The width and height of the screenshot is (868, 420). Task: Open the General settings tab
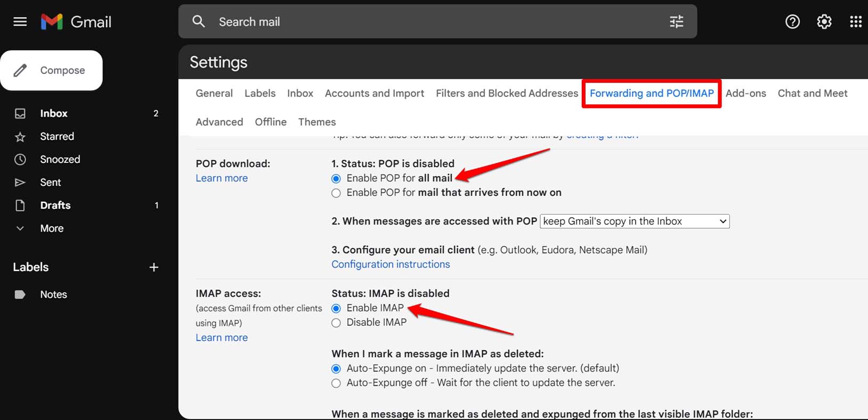[x=214, y=93]
